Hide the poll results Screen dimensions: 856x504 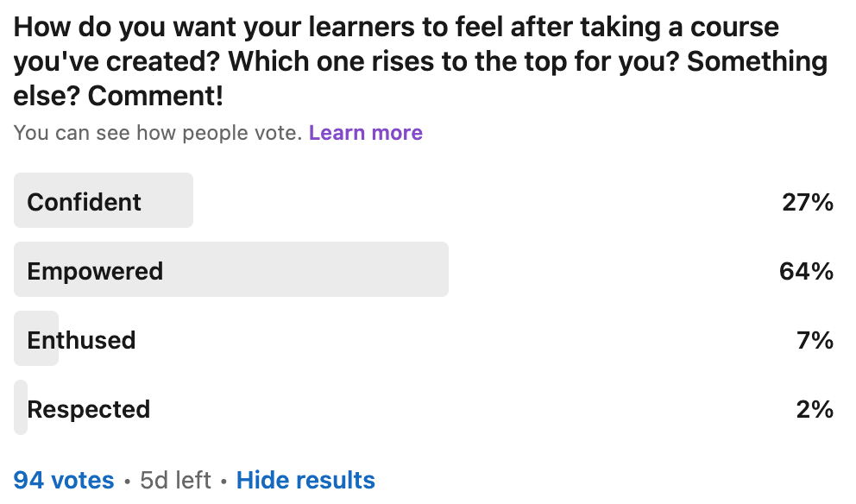click(x=305, y=480)
